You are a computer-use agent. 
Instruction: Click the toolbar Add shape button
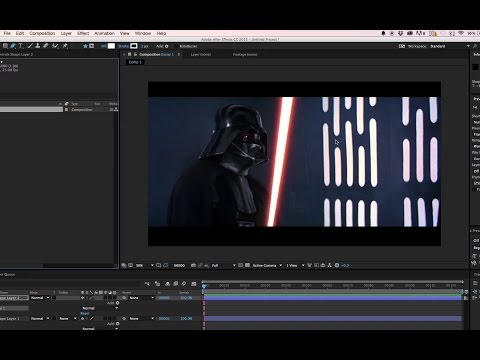tap(162, 46)
